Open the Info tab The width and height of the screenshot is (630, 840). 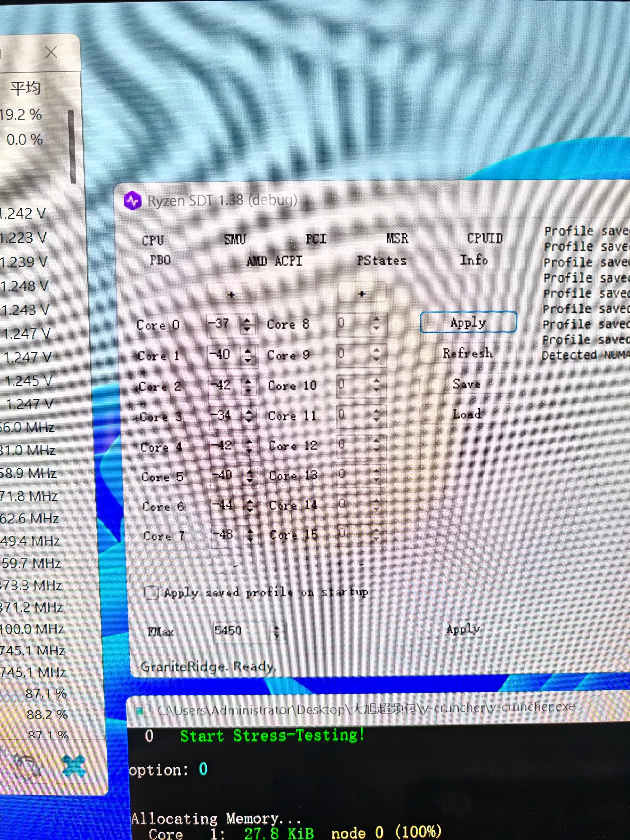tap(474, 260)
